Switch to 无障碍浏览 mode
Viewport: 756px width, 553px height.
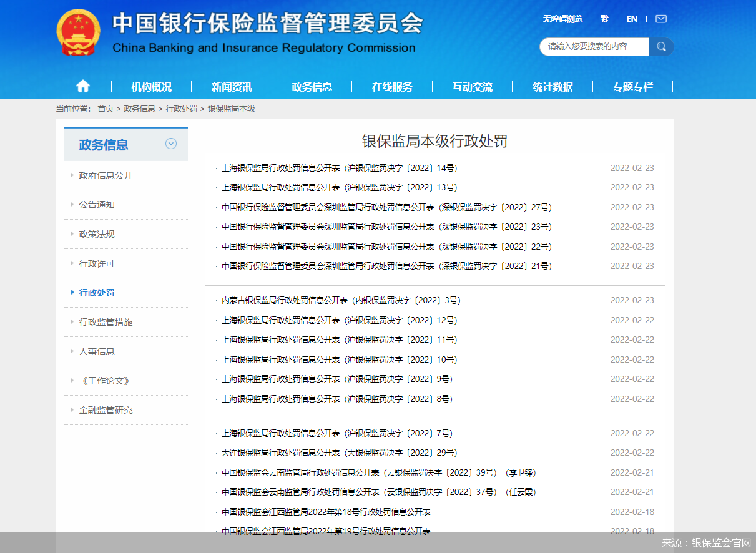click(x=562, y=19)
